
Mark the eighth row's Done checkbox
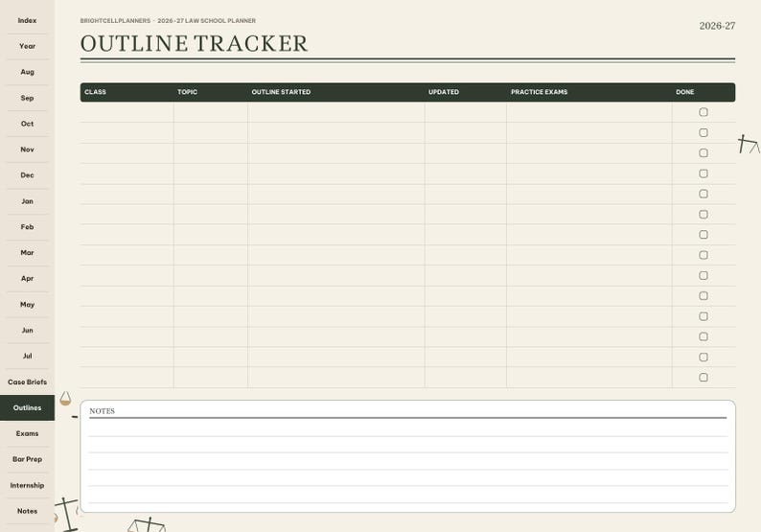click(x=703, y=255)
